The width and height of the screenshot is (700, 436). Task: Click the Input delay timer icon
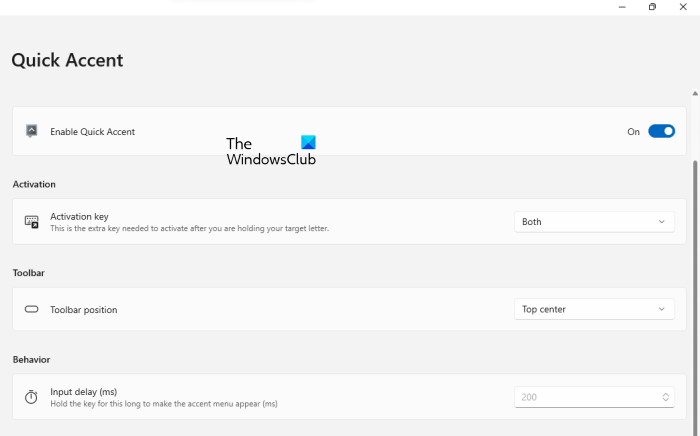(x=32, y=397)
